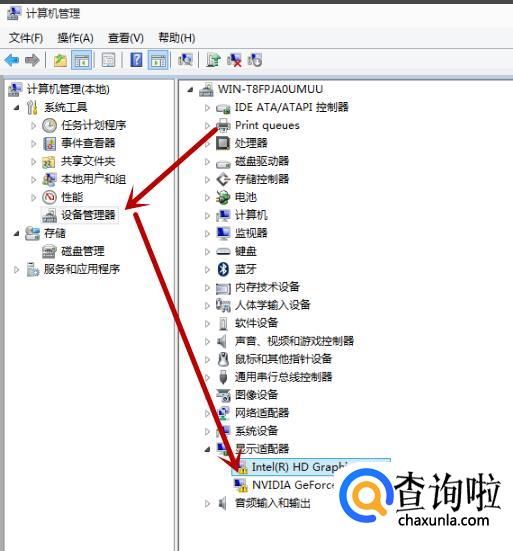The height and width of the screenshot is (551, 513).
Task: Click the blue Back arrow toolbar icon
Action: 12,60
